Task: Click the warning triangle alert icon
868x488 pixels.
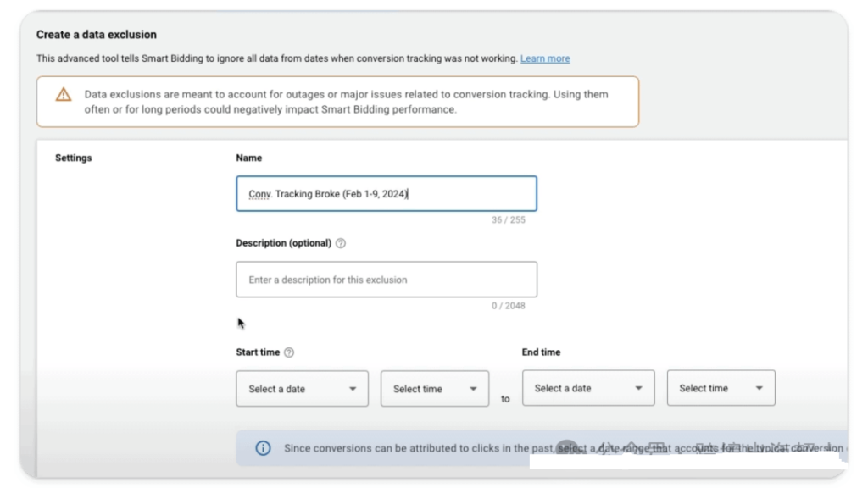Action: coord(64,95)
